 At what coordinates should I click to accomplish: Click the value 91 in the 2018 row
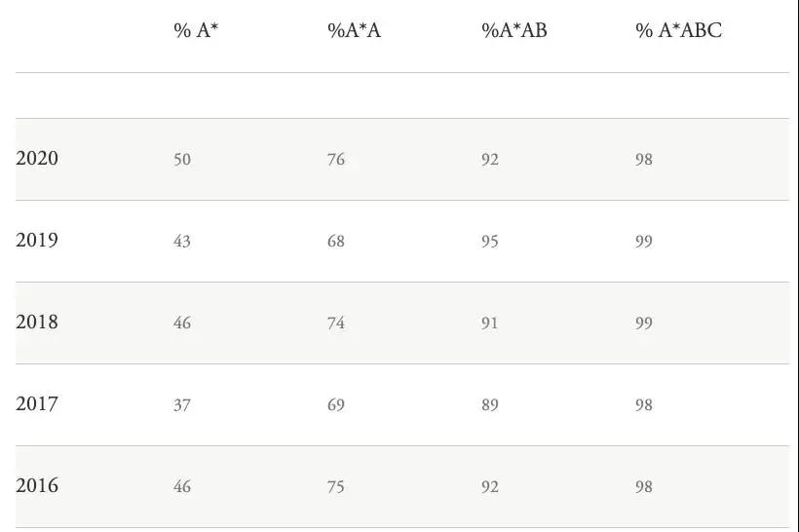tap(490, 323)
